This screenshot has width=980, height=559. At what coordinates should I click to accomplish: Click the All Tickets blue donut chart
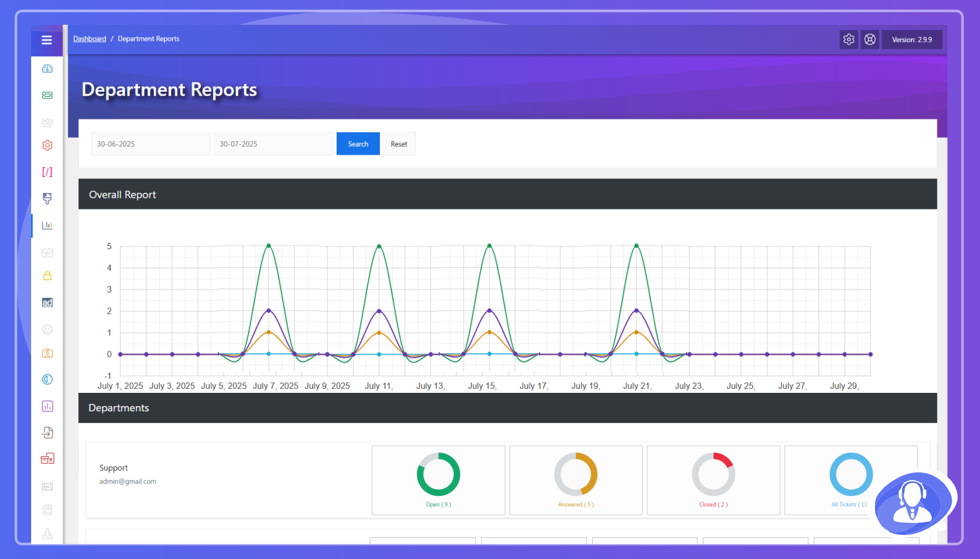[x=851, y=474]
